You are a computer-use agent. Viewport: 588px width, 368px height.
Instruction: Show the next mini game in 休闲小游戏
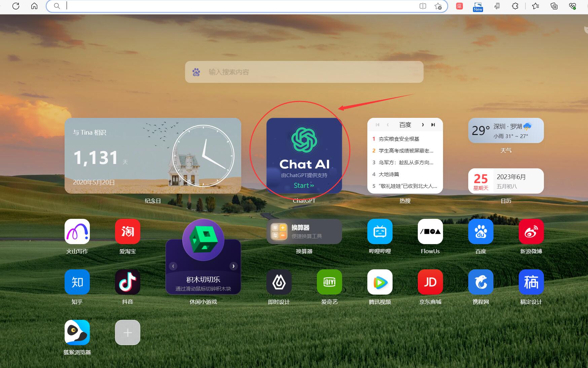pyautogui.click(x=233, y=266)
